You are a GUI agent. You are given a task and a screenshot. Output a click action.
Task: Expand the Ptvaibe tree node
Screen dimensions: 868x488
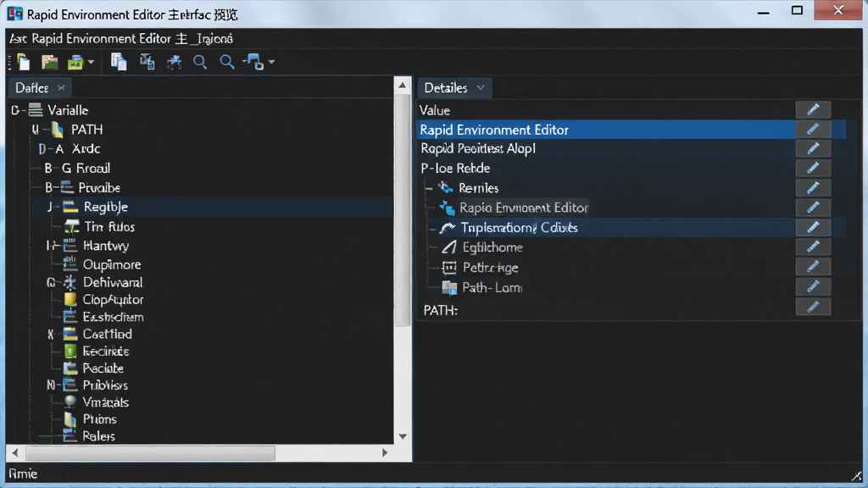tap(49, 187)
